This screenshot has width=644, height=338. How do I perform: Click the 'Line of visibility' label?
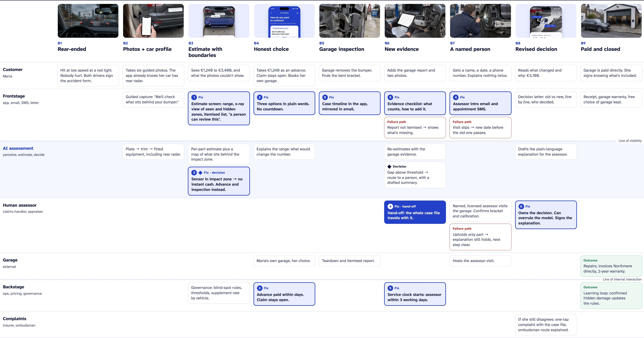click(x=630, y=141)
